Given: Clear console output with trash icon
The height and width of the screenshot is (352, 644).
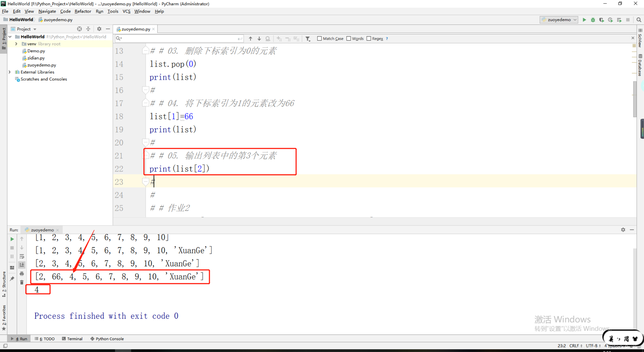Looking at the screenshot, I should click(x=22, y=282).
